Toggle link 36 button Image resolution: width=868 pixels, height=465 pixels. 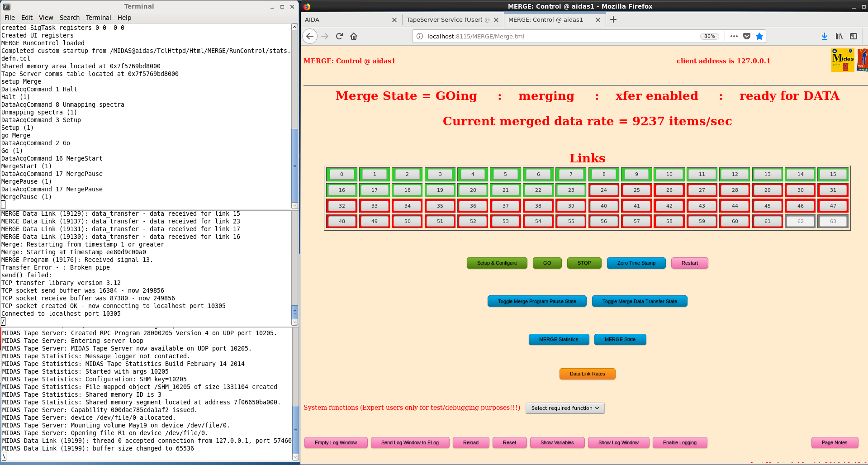[473, 206]
